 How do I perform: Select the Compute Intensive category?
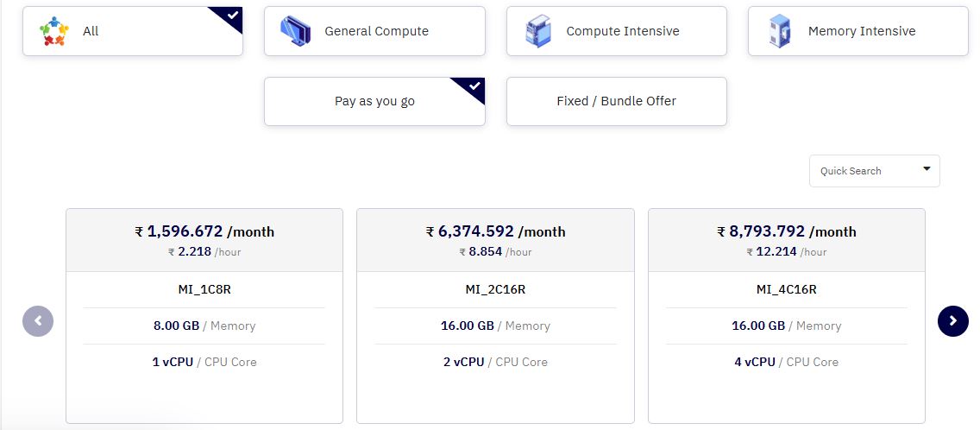[x=616, y=31]
